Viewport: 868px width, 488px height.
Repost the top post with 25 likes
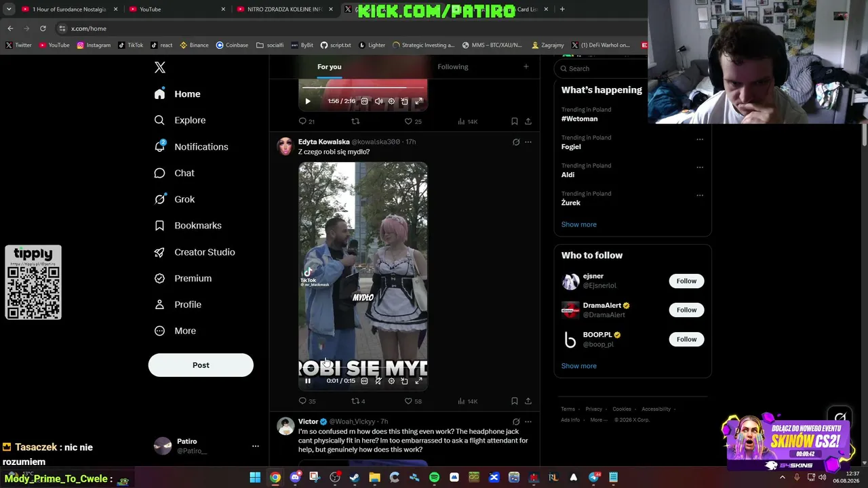[355, 121]
